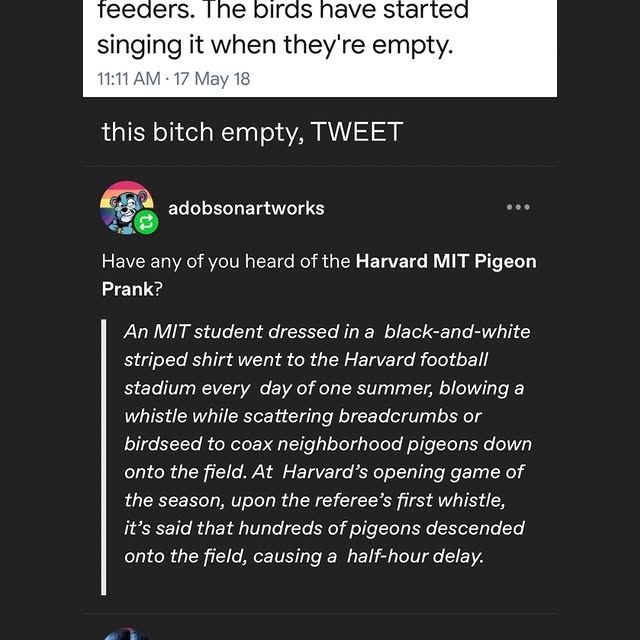This screenshot has height=640, width=640.
Task: Click the green reblog badge icon
Action: click(146, 223)
